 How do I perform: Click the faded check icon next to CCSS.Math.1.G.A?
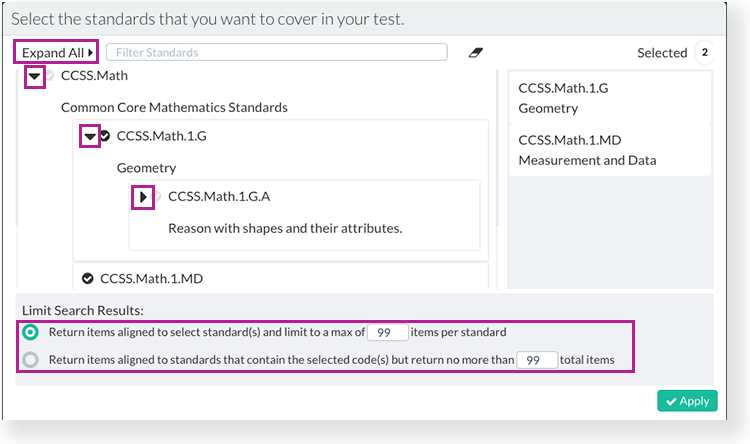pyautogui.click(x=157, y=196)
